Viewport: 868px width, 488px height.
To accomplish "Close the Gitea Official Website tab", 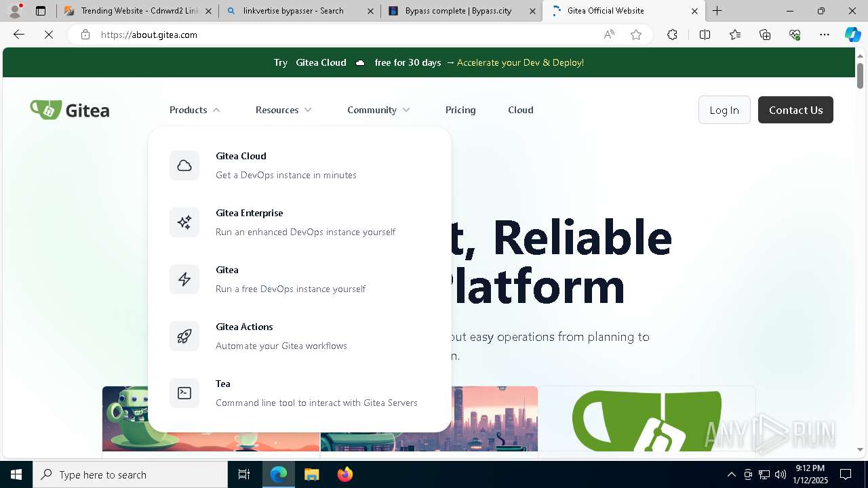I will tap(694, 11).
